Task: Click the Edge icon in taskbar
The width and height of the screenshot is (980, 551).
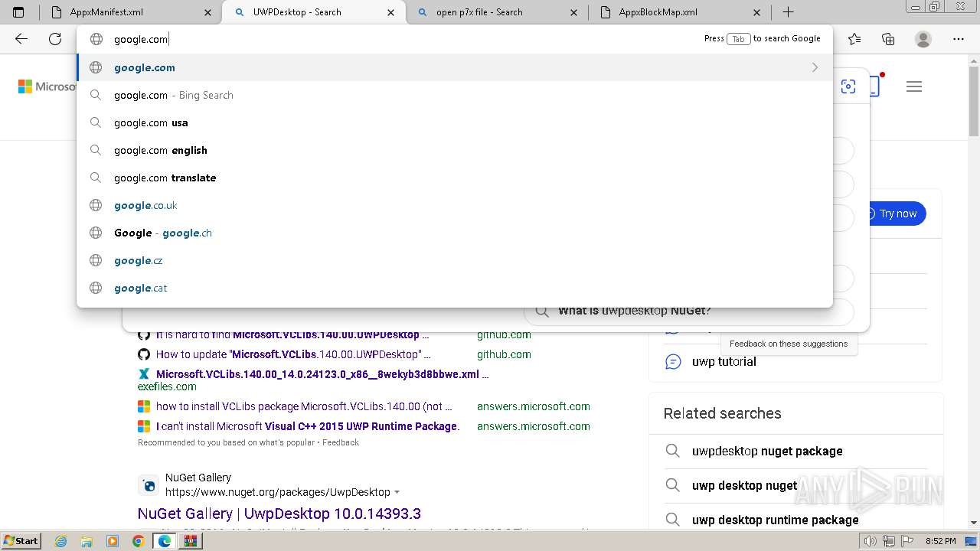Action: (x=165, y=541)
